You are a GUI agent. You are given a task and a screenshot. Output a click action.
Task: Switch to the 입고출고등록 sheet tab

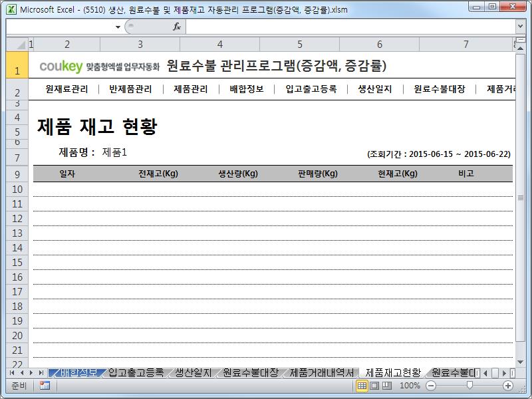pos(136,373)
